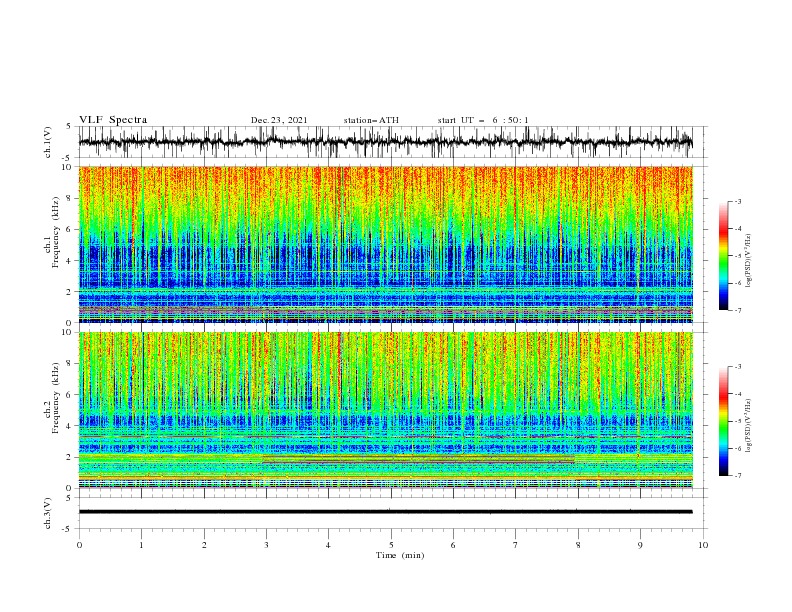Click the "-7" value on ch.2 colorbar
This screenshot has width=792, height=612.
tap(737, 476)
